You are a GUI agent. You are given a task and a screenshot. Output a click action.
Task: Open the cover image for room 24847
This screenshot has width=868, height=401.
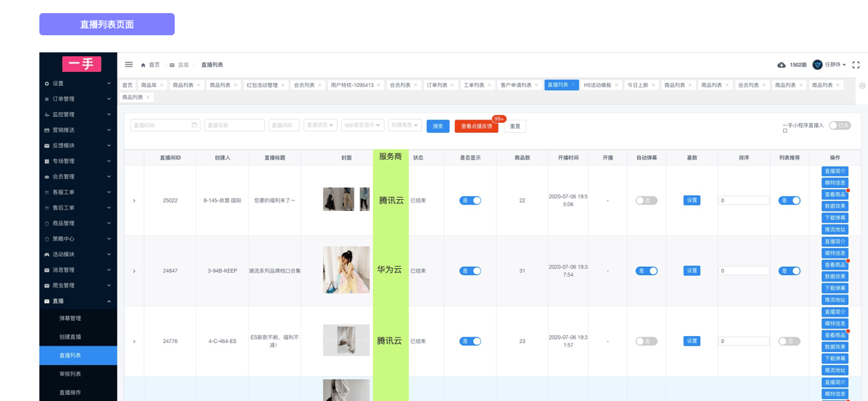tap(346, 270)
